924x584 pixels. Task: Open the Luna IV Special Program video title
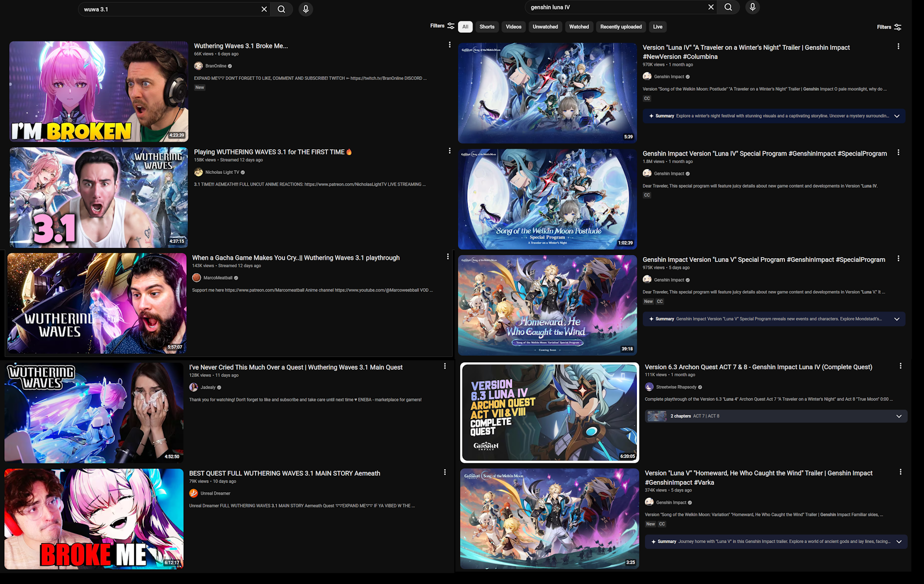[765, 154]
